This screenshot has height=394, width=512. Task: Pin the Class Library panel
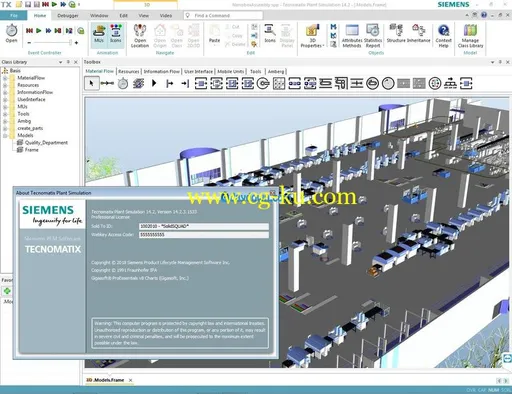(68, 62)
